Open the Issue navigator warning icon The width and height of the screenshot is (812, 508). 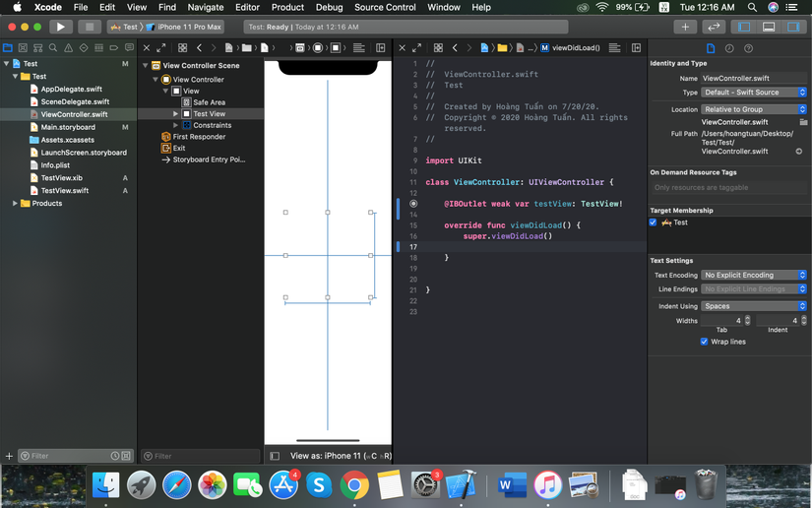68,47
